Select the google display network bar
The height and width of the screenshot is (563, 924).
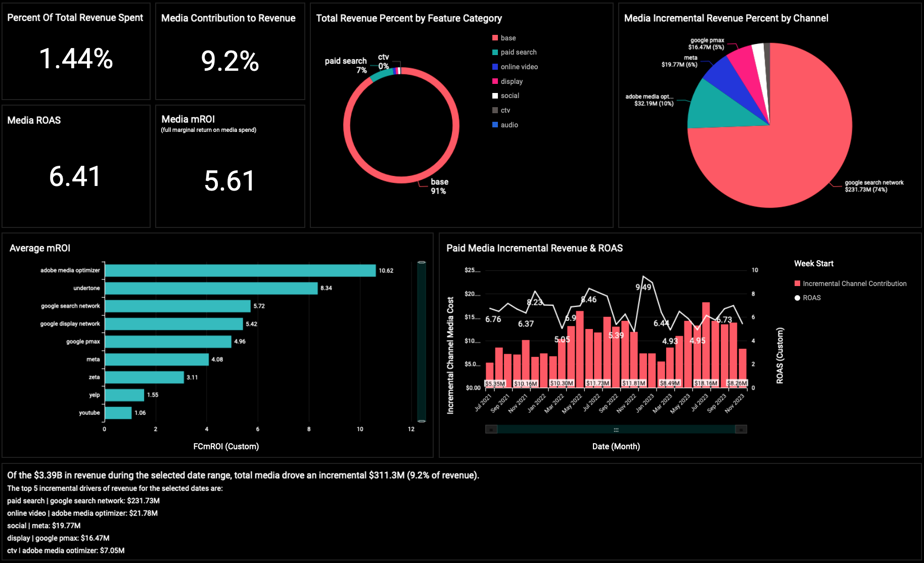(x=174, y=324)
